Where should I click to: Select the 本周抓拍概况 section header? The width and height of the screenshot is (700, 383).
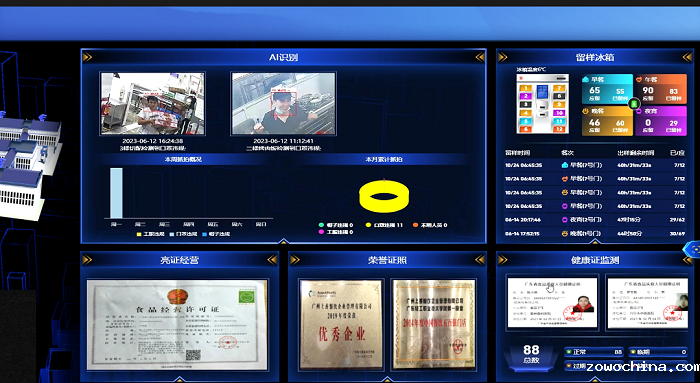click(183, 159)
